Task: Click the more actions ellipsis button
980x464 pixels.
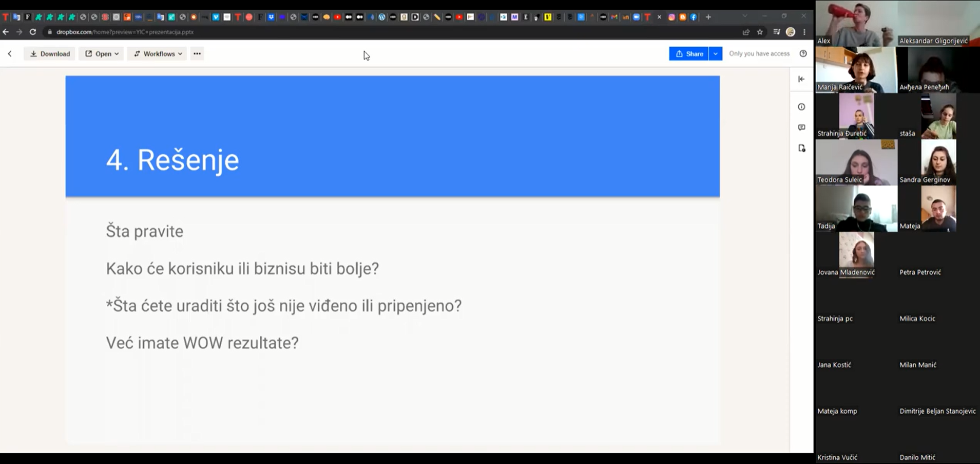Action: pos(197,53)
